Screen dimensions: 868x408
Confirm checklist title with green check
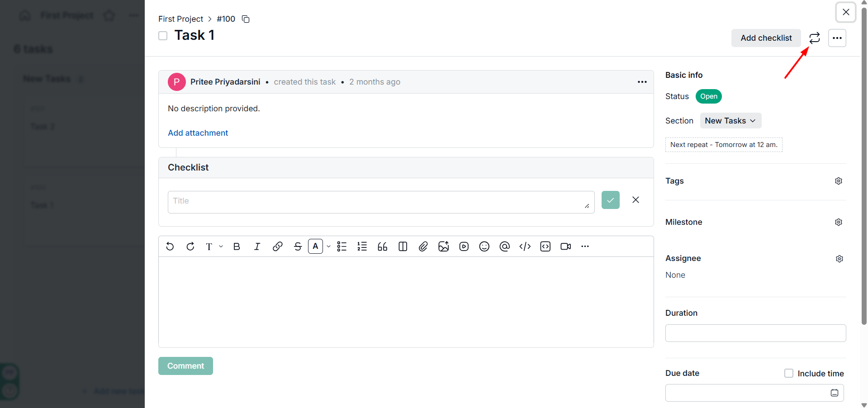(610, 200)
